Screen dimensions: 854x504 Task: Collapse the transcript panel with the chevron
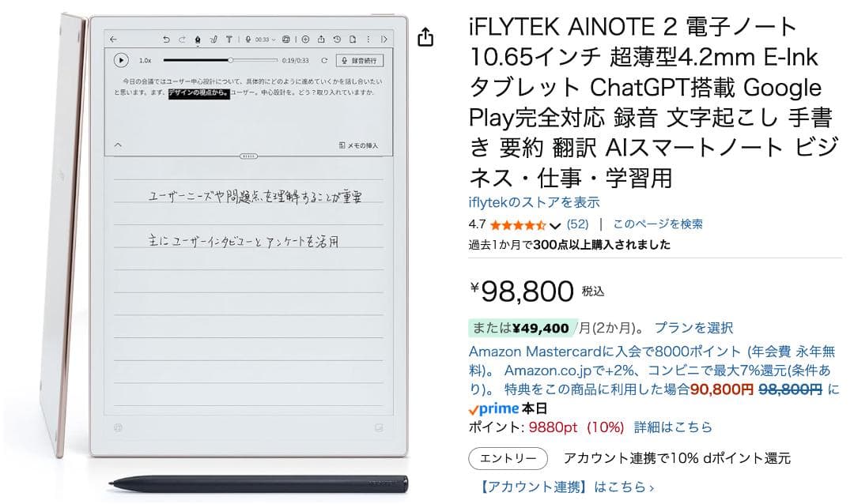tap(117, 145)
